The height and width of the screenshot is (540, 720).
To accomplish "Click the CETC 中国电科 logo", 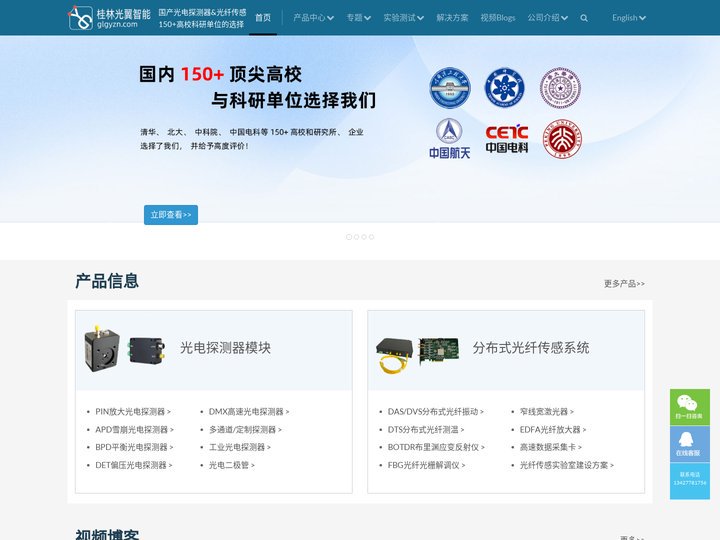I will pyautogui.click(x=506, y=138).
